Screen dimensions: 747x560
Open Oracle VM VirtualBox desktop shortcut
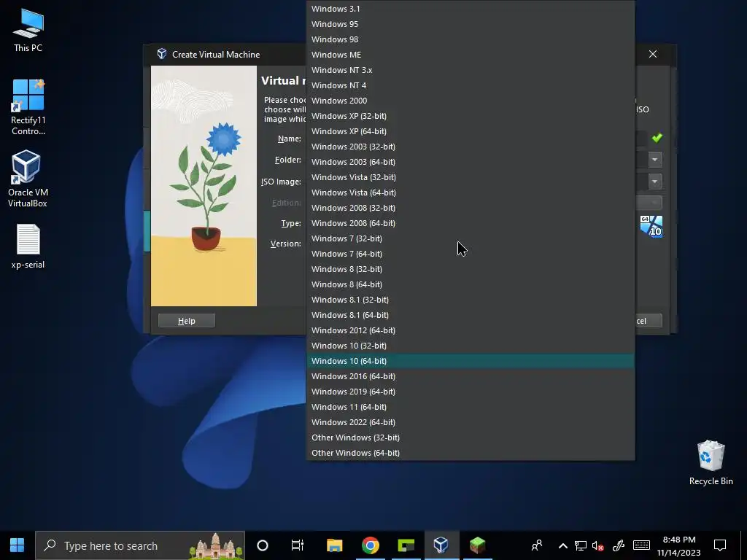pyautogui.click(x=27, y=179)
